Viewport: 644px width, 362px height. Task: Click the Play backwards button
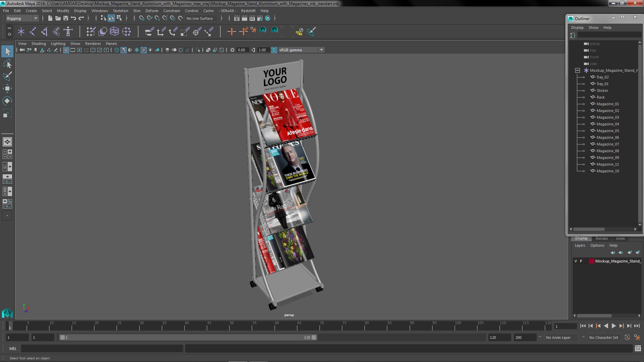point(606,326)
